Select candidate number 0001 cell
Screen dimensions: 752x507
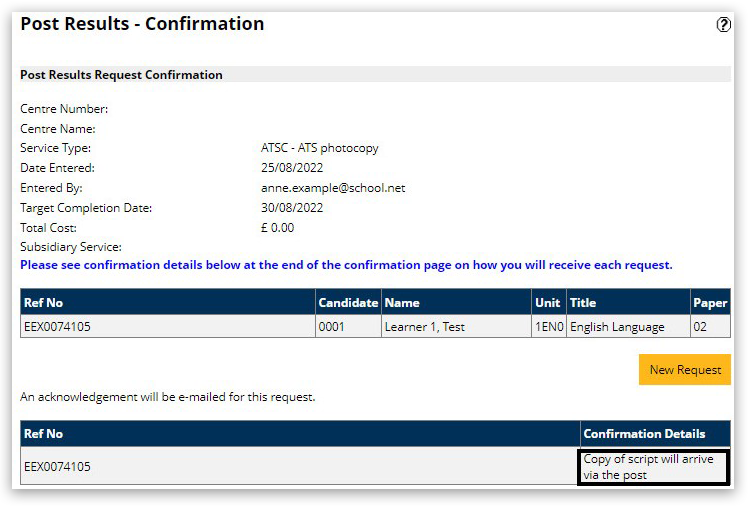[331, 327]
